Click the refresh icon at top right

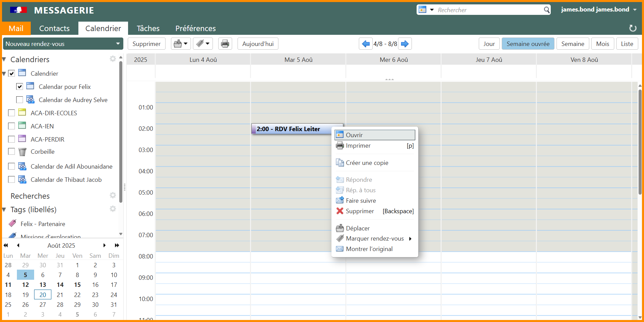pyautogui.click(x=633, y=28)
